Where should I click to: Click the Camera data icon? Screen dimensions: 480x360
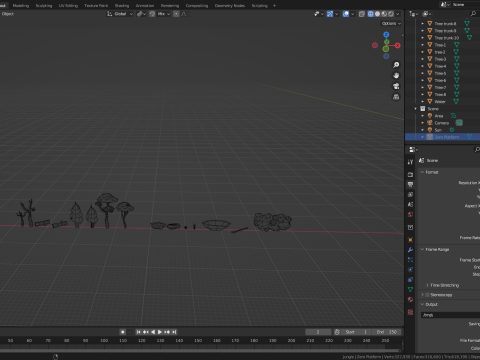coord(459,123)
